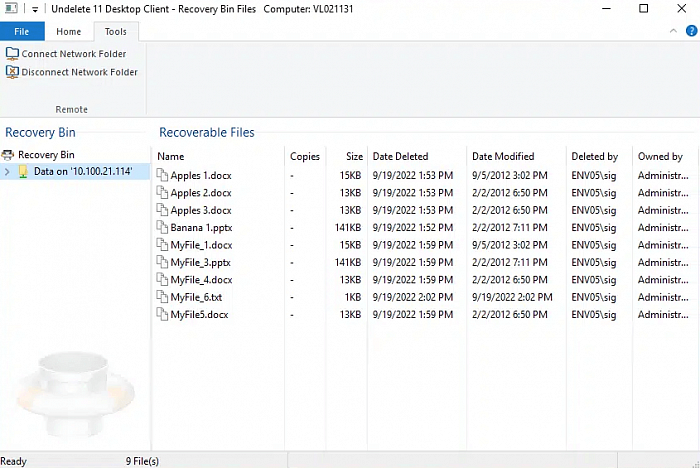This screenshot has width=700, height=468.
Task: Minimize the Undelete window
Action: 606,8
